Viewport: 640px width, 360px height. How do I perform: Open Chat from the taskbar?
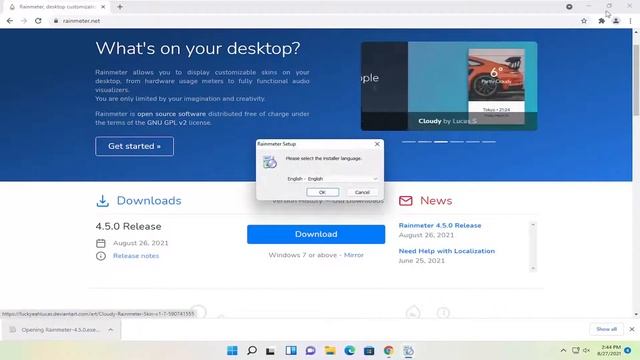(x=311, y=351)
